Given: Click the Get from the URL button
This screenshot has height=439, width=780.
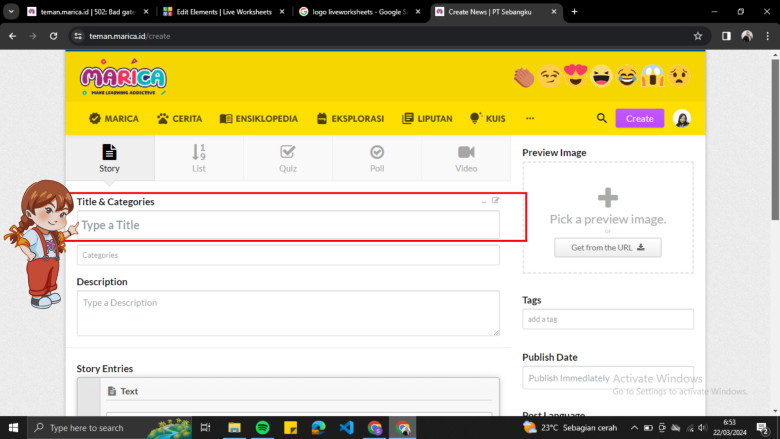Looking at the screenshot, I should point(607,247).
